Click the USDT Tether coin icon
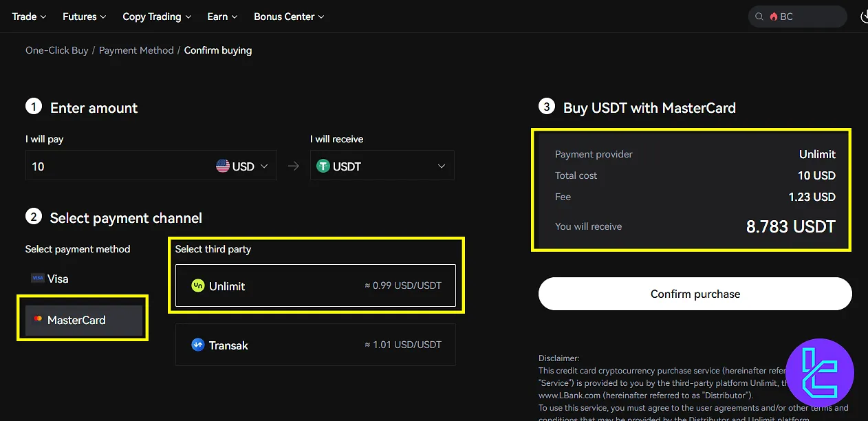The image size is (868, 421). 323,166
